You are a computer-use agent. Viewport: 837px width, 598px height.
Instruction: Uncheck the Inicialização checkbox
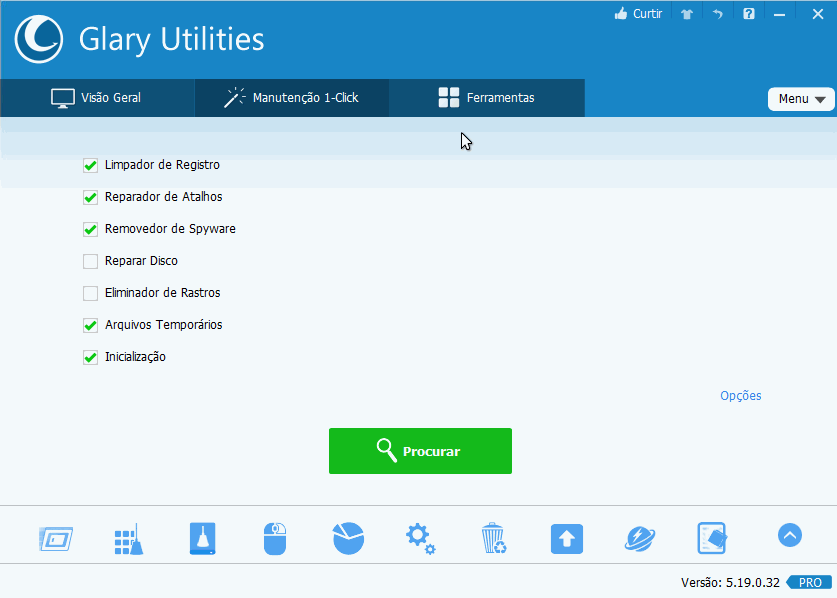(90, 358)
